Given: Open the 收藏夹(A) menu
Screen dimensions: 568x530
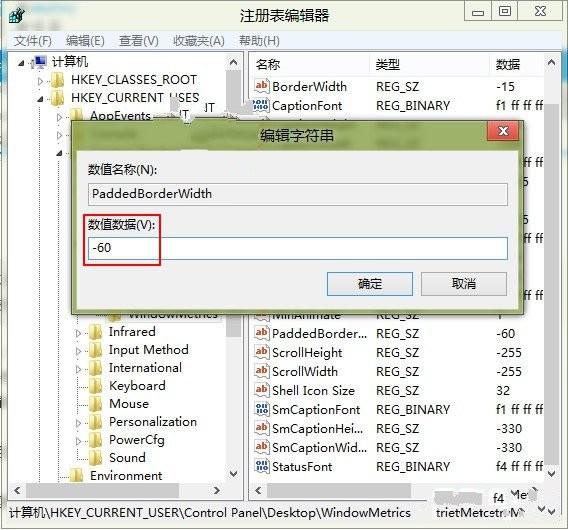Looking at the screenshot, I should (x=199, y=41).
